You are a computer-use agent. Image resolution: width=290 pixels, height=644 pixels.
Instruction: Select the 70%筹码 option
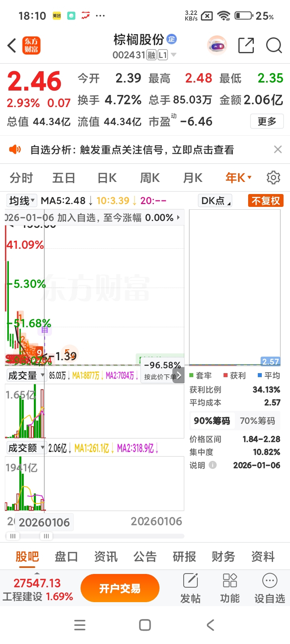257,421
